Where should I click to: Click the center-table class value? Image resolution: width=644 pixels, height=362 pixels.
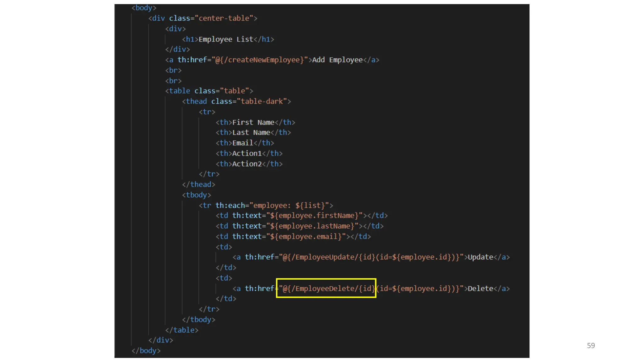(x=226, y=18)
